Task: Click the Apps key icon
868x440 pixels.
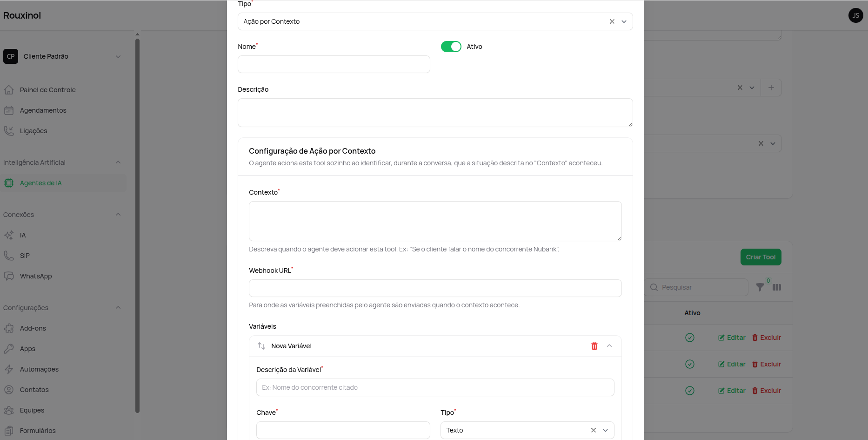Action: click(x=9, y=349)
